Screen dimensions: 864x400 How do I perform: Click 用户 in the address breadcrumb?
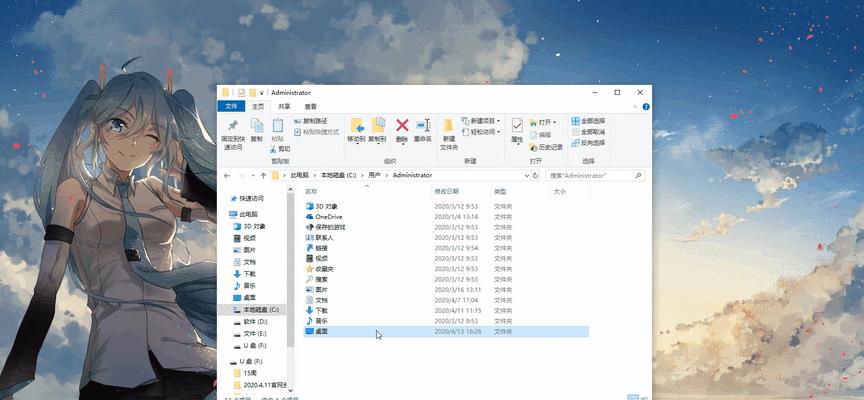click(x=375, y=175)
